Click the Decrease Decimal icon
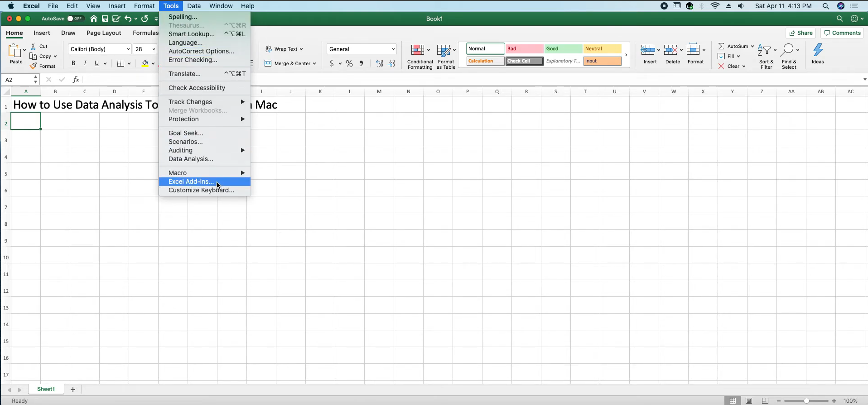868x405 pixels. (392, 63)
